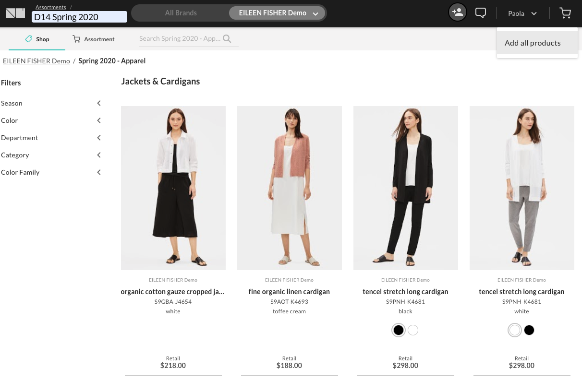The height and width of the screenshot is (392, 582).
Task: Click the search magnifier icon
Action: click(x=227, y=39)
